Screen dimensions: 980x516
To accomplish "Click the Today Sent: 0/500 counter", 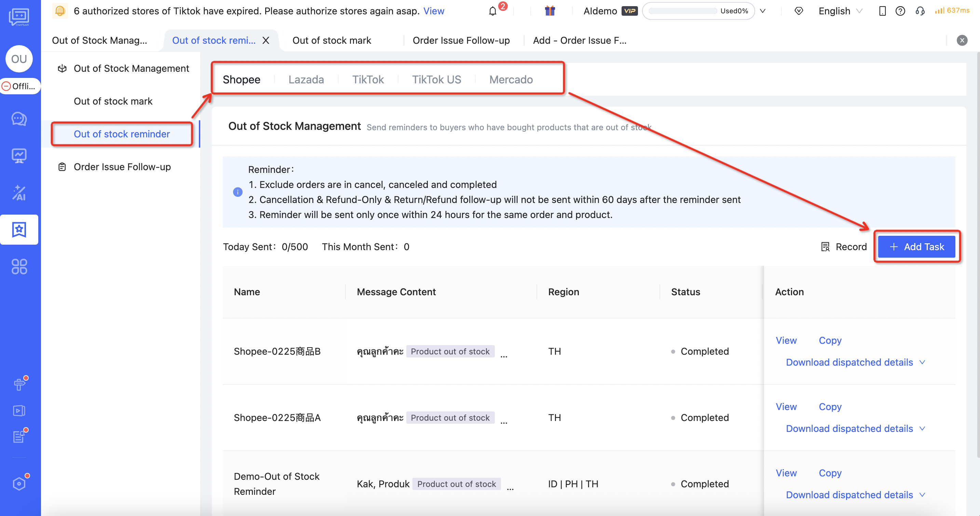I will [265, 247].
